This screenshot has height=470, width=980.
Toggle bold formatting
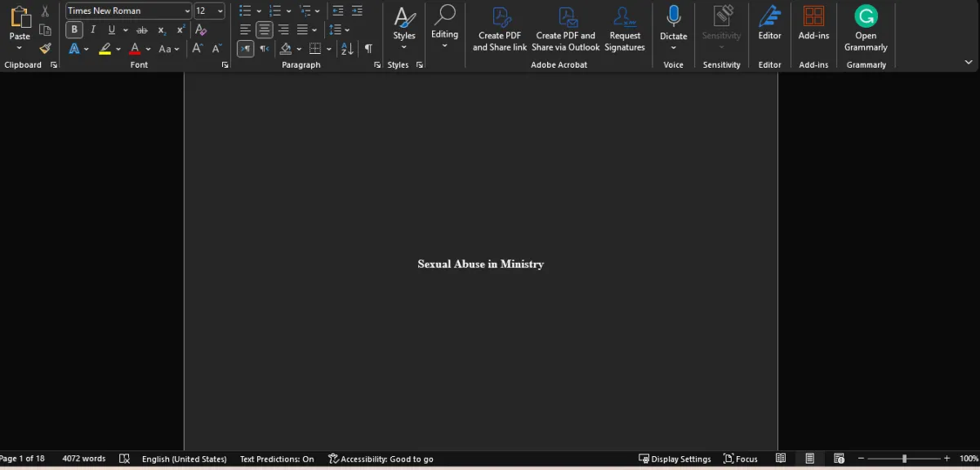(74, 30)
